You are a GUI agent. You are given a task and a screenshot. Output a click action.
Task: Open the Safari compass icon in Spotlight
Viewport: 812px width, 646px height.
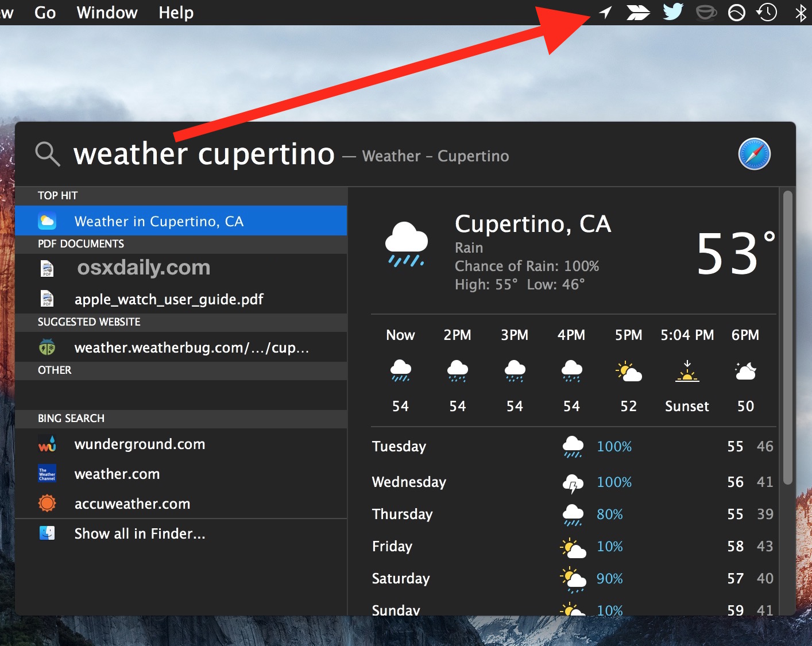tap(755, 154)
